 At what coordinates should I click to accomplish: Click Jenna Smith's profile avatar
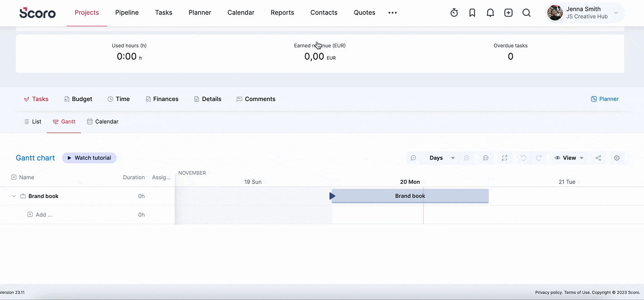(555, 13)
